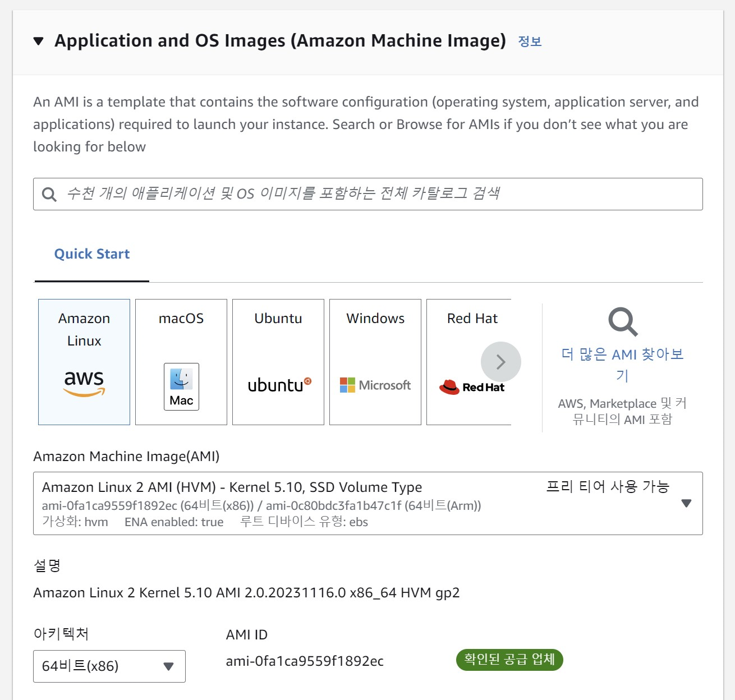Click the 아키텍처 label
735x700 pixels.
(x=61, y=634)
